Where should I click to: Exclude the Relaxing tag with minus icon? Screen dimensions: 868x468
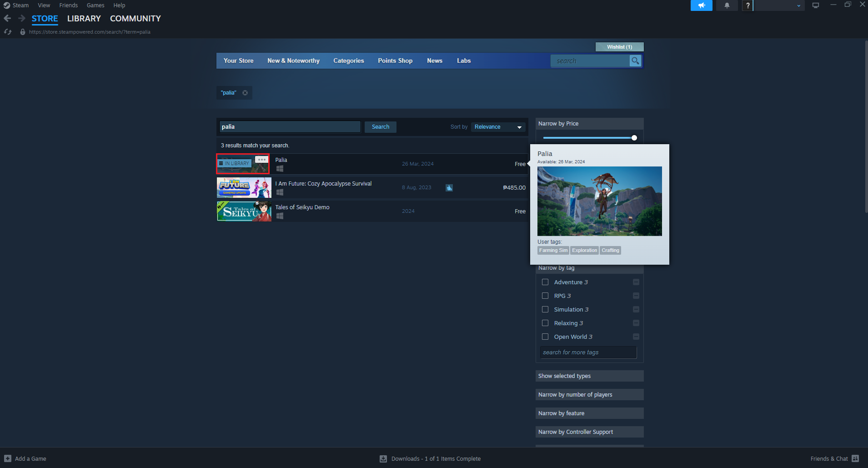point(636,323)
